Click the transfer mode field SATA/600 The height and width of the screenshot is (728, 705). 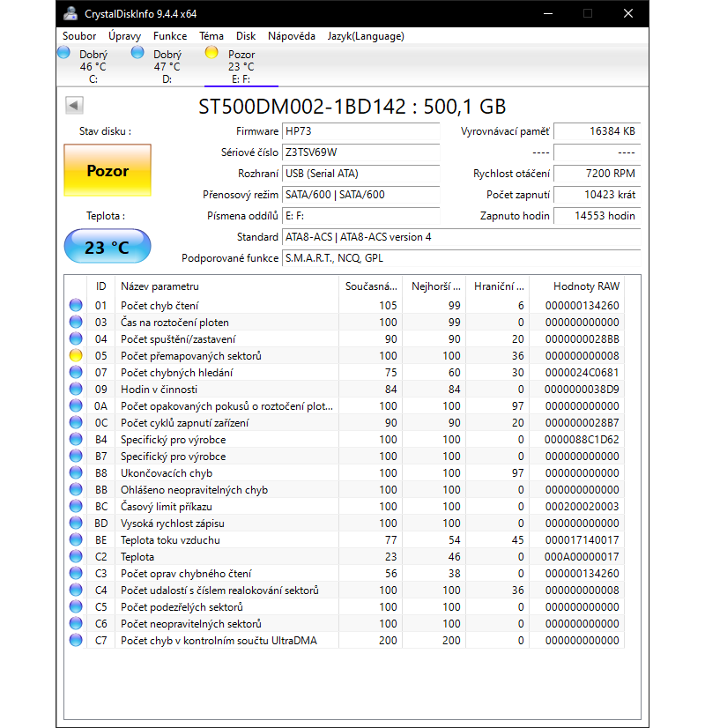coord(360,195)
